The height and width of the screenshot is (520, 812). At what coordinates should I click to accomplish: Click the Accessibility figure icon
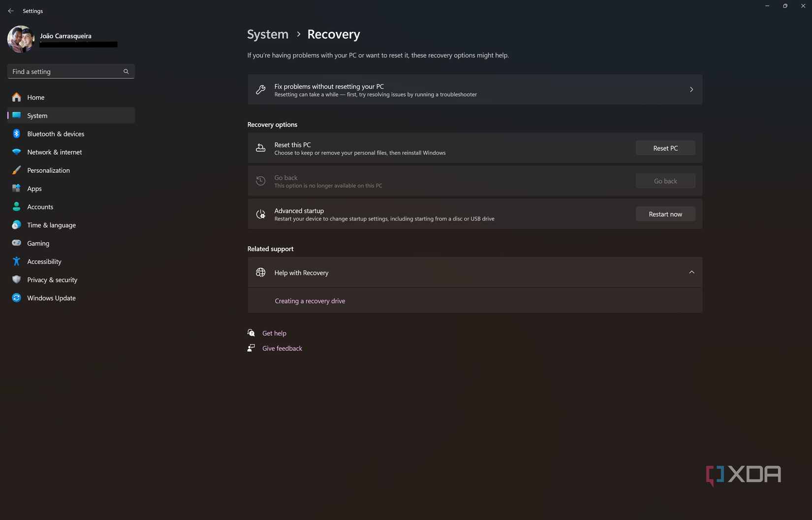[x=17, y=261]
